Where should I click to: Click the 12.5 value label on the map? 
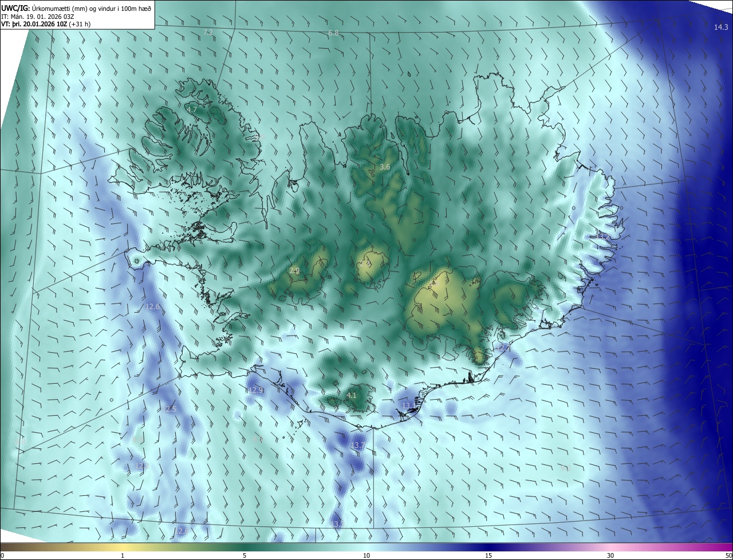coord(169,409)
